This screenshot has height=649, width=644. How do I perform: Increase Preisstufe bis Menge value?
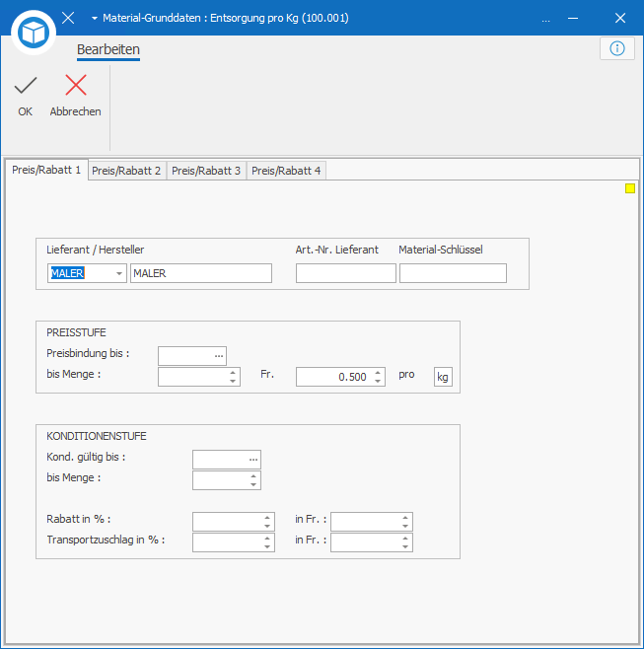(233, 373)
